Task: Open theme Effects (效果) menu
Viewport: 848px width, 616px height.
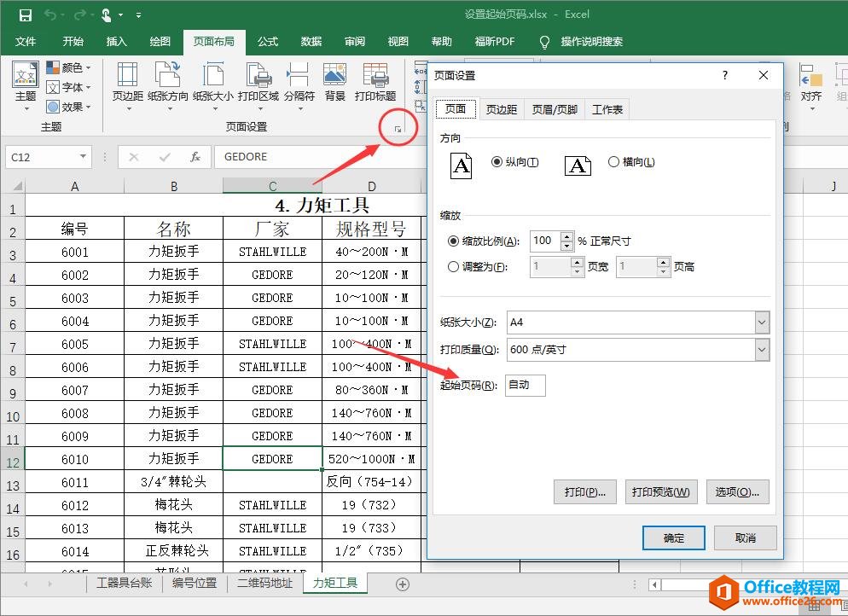Action: tap(68, 107)
